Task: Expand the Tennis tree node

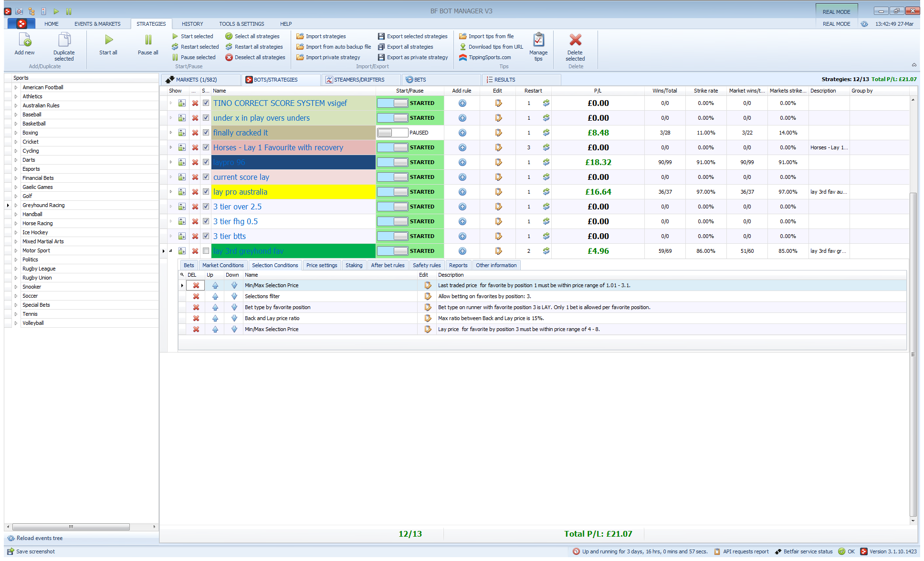Action: 16,314
